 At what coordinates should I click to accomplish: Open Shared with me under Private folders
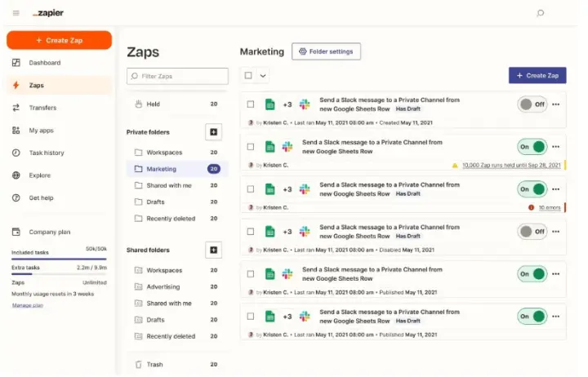point(177,185)
